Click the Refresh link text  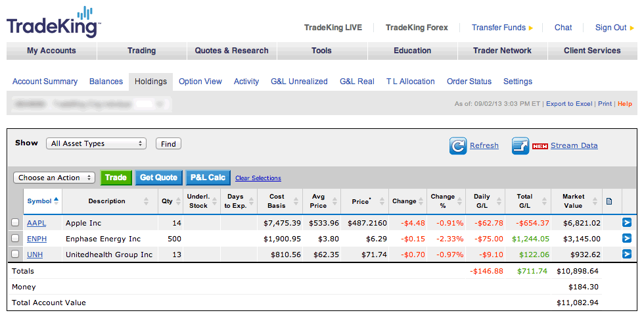pyautogui.click(x=484, y=145)
